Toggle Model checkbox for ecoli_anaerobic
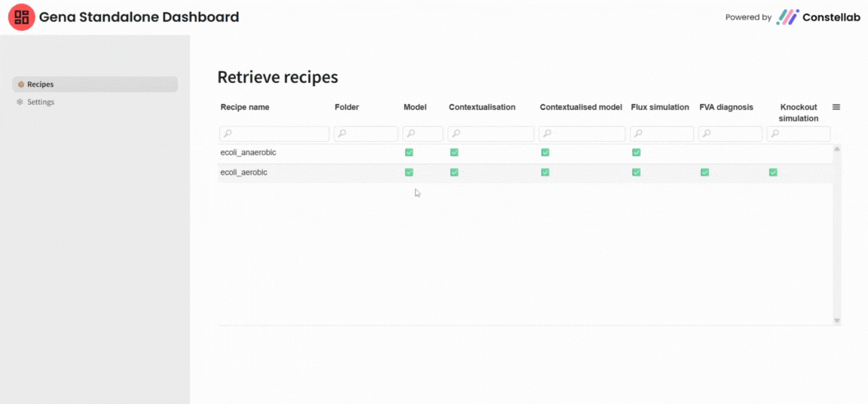Viewport: 868px width, 404px height. tap(409, 152)
